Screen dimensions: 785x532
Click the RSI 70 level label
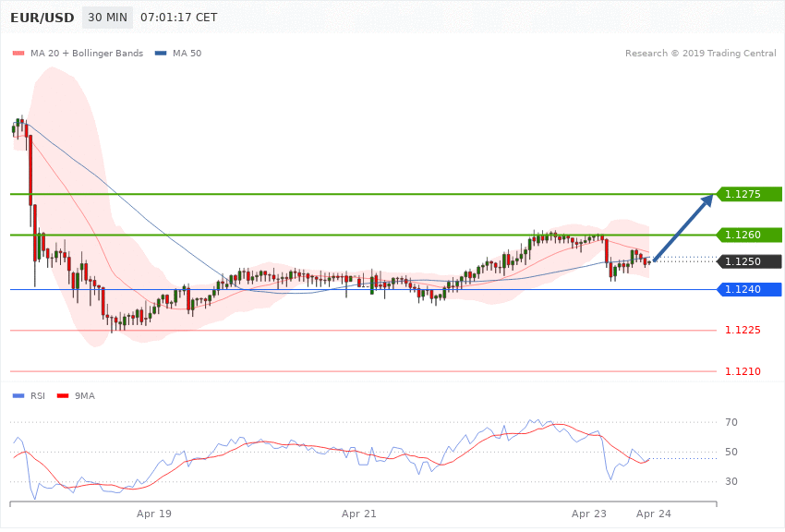coord(731,422)
